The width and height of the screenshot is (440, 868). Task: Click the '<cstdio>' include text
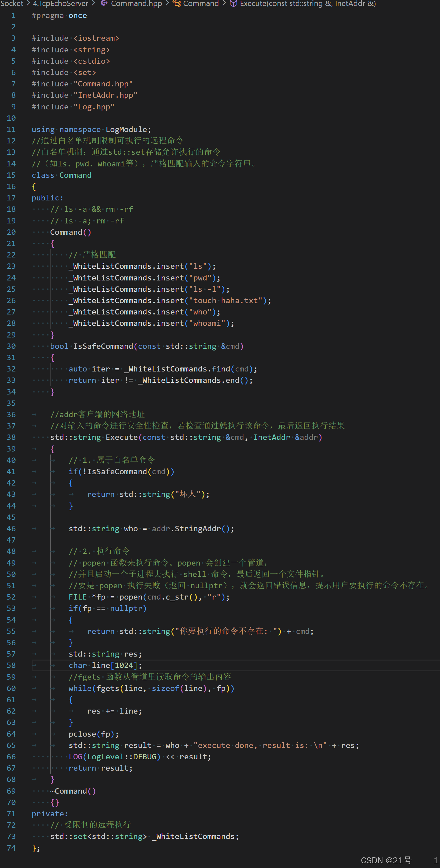tap(92, 61)
